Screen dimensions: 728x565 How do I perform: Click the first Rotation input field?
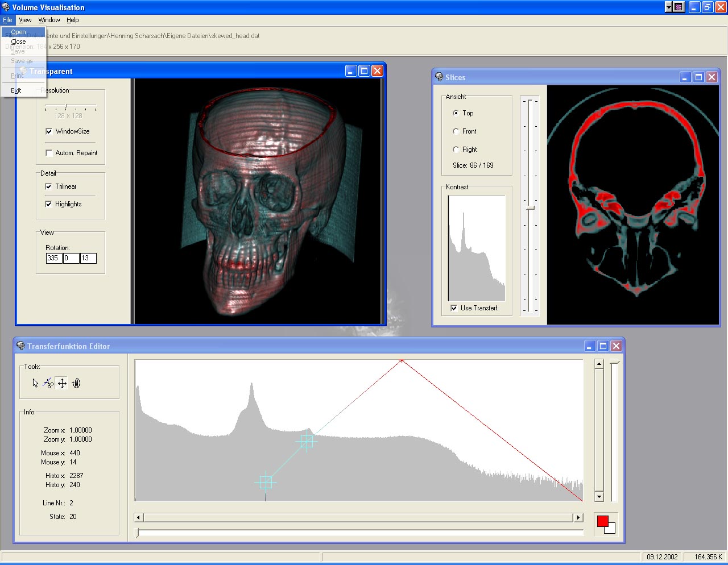53,258
